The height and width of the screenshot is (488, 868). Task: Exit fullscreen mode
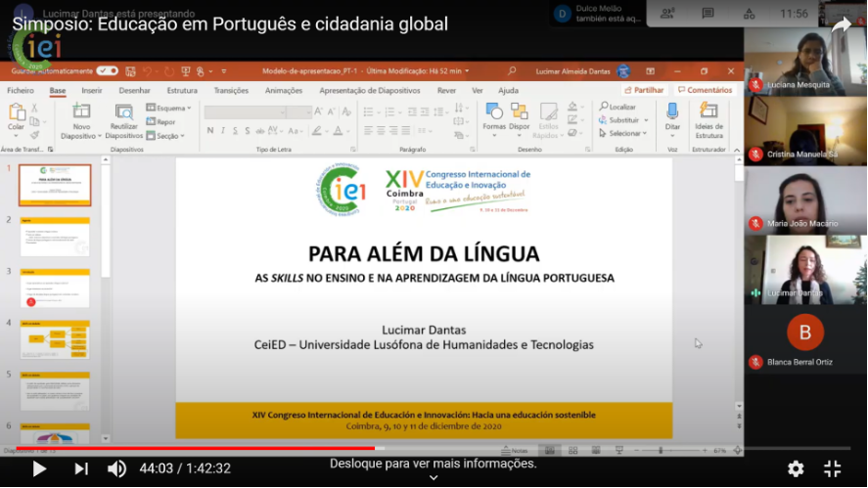832,468
